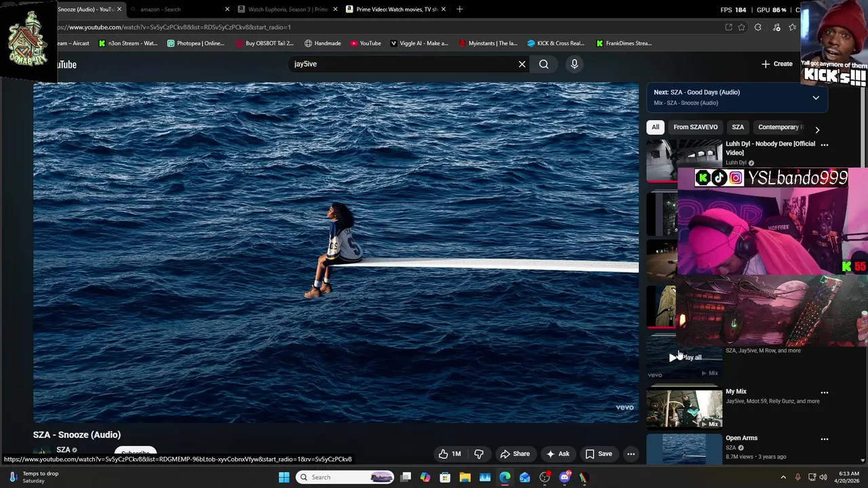Click the browser address bar URL
Viewport: 868px width, 488px height.
point(175,27)
